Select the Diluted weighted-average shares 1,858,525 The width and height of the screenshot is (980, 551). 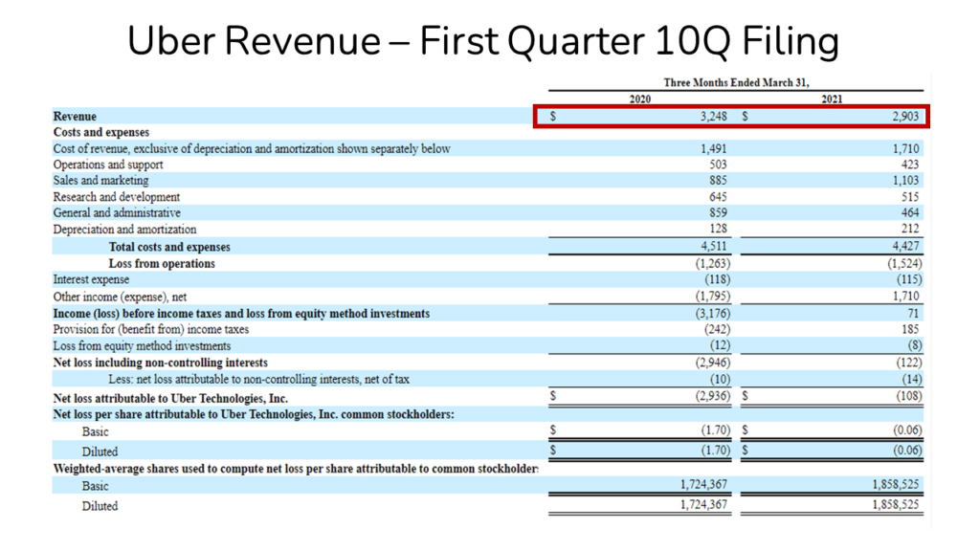pyautogui.click(x=895, y=506)
